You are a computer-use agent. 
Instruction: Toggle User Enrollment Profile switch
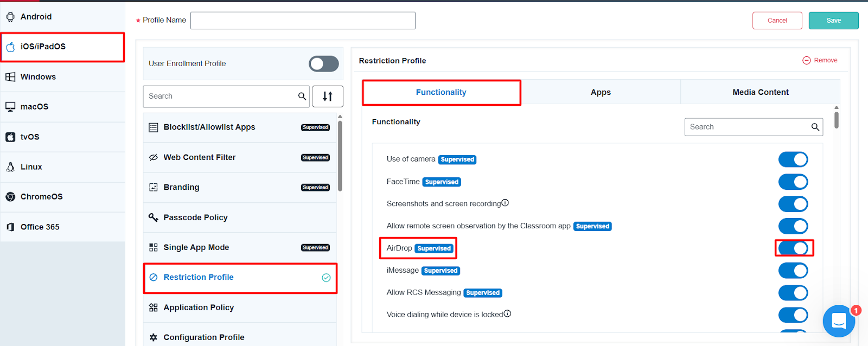click(324, 64)
